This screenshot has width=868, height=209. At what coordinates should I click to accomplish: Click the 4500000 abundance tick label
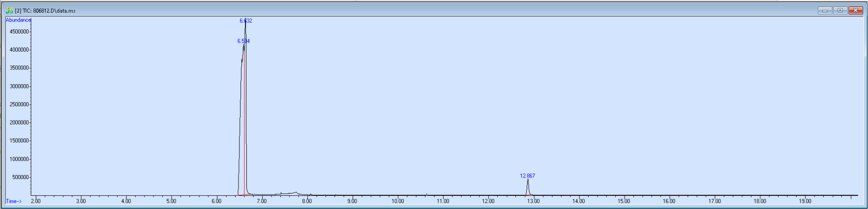click(x=19, y=31)
